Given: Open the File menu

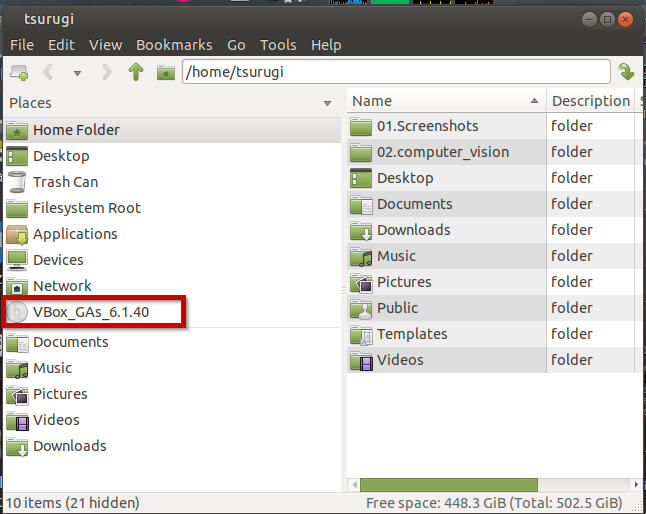Looking at the screenshot, I should pyautogui.click(x=22, y=45).
